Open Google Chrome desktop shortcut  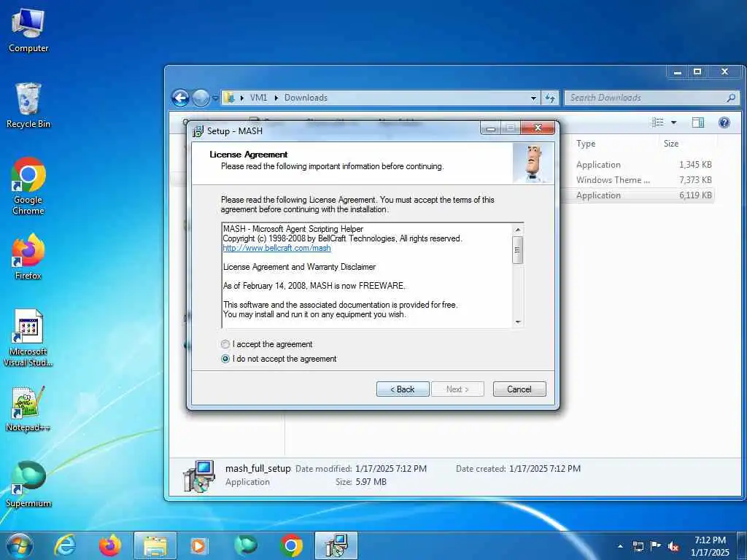28,186
